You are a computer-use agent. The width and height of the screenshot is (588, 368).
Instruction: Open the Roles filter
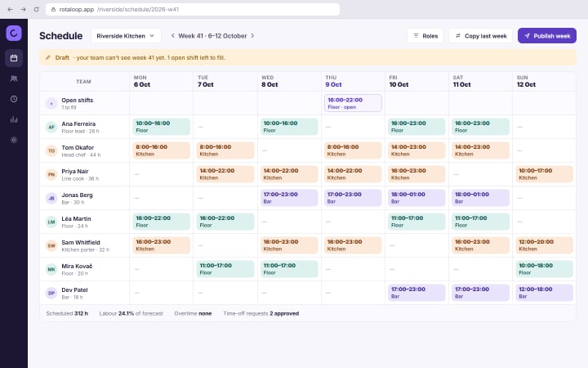coord(425,36)
